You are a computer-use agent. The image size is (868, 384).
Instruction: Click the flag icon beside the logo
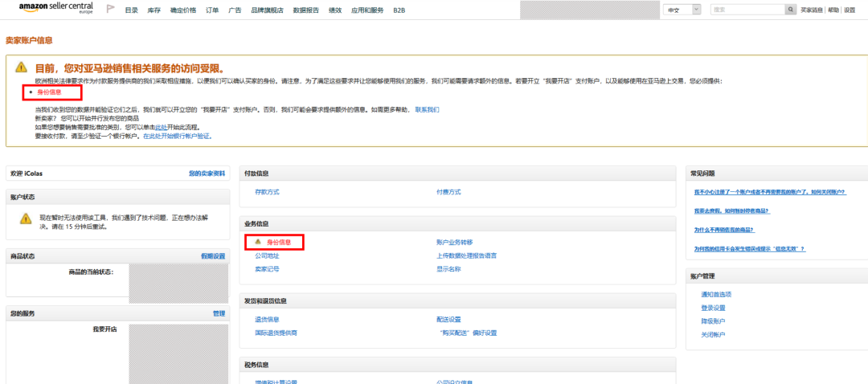click(110, 10)
